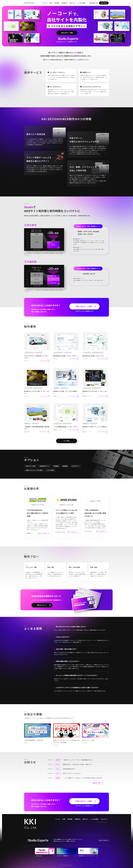Open the パスコ・ロジスティクス case study thumbnail
This screenshot has height=868, width=133.
[x=37, y=341]
